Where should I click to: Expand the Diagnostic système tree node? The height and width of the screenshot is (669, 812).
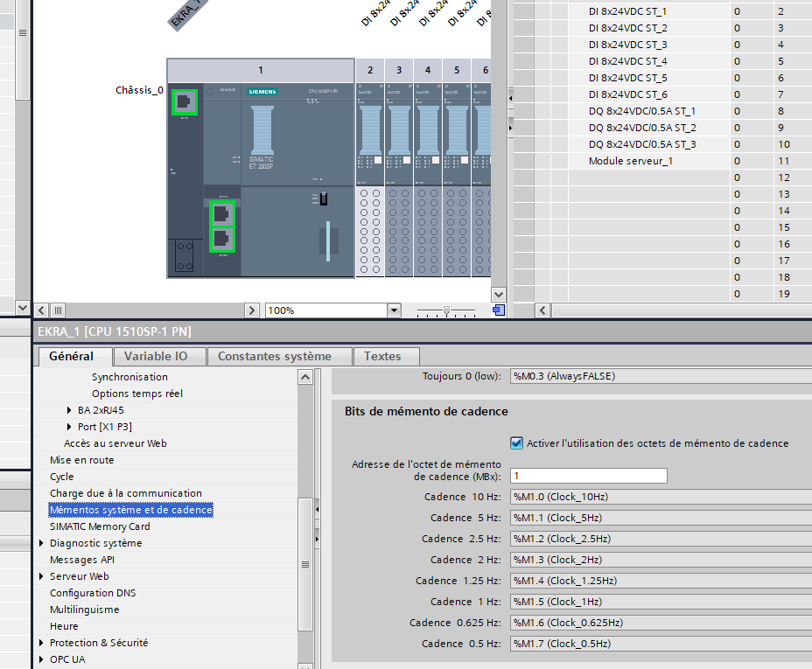[41, 543]
